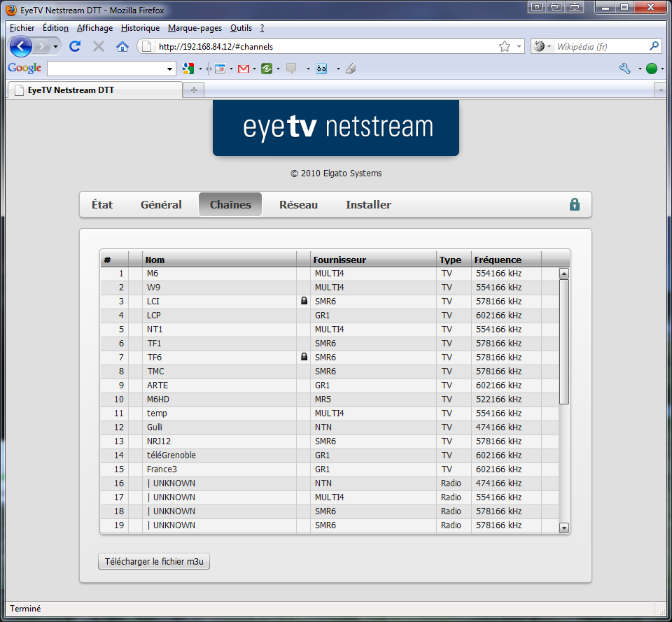Click the lock icon in the navigation bar
672x622 pixels.
[574, 204]
